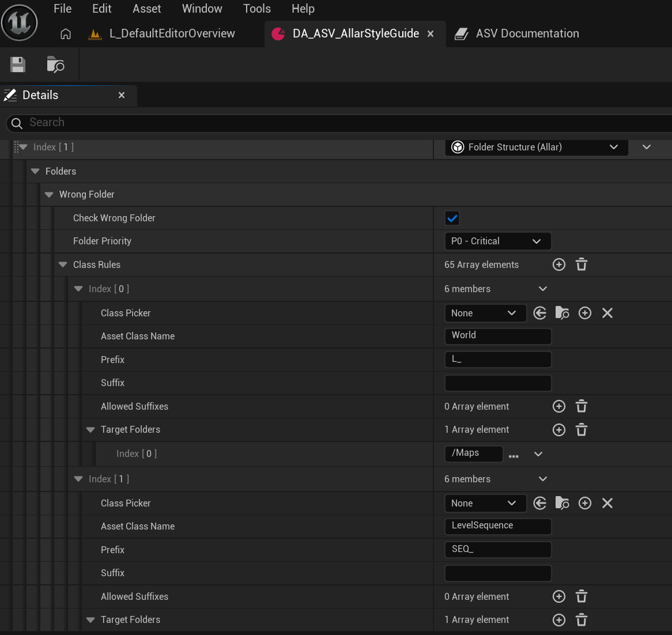This screenshot has height=635, width=672.
Task: Empty the Class Rules array with trash icon
Action: click(581, 265)
